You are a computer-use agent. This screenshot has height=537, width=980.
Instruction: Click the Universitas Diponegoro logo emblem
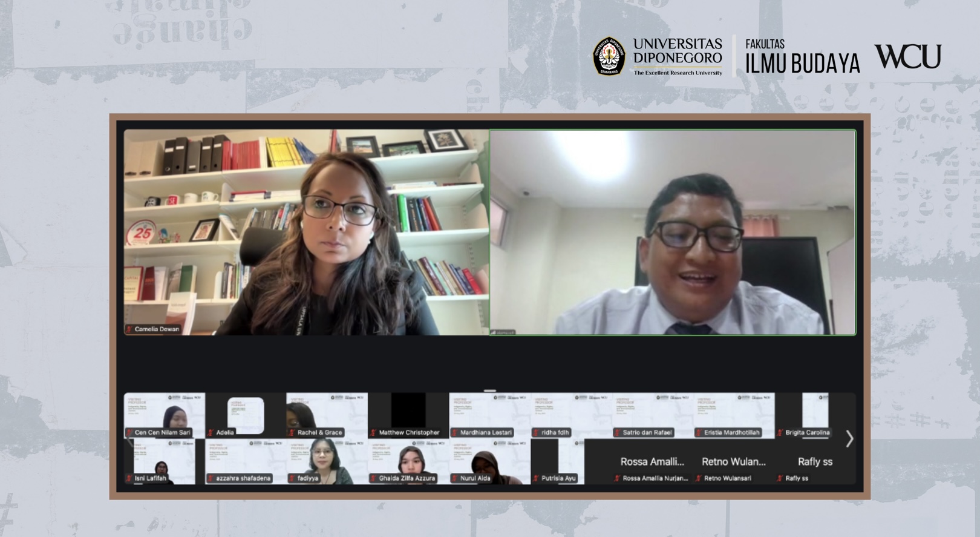point(609,56)
